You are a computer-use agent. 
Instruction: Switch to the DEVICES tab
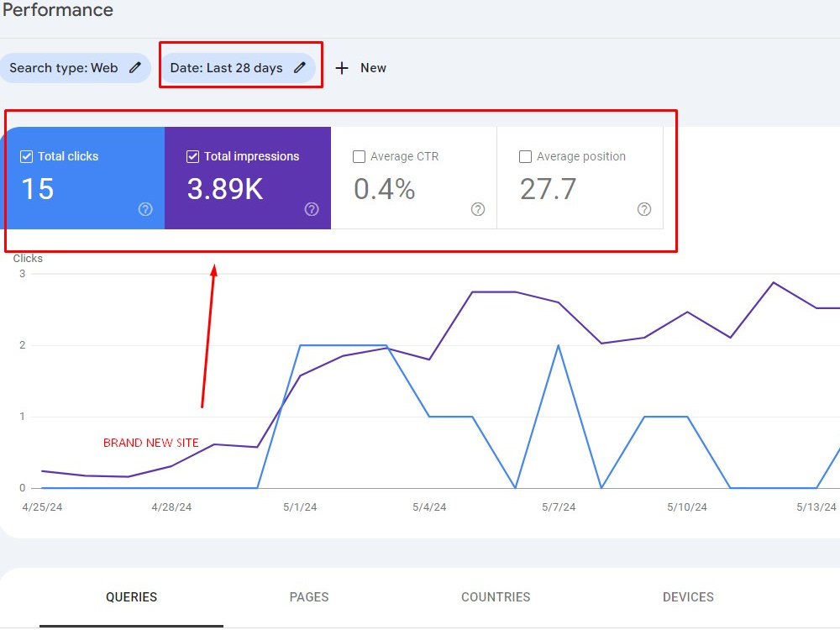688,596
